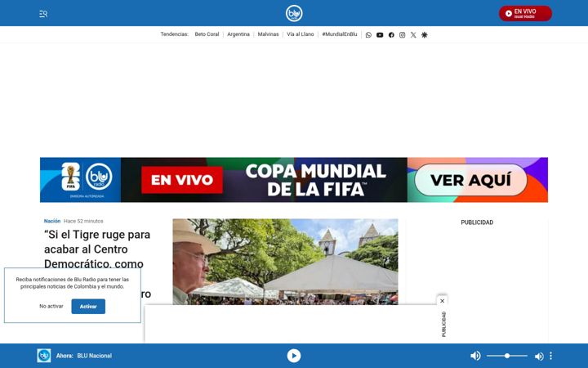This screenshot has height=368, width=588.
Task: Open the Copa Mundial de la FIFA banner
Action: point(294,180)
